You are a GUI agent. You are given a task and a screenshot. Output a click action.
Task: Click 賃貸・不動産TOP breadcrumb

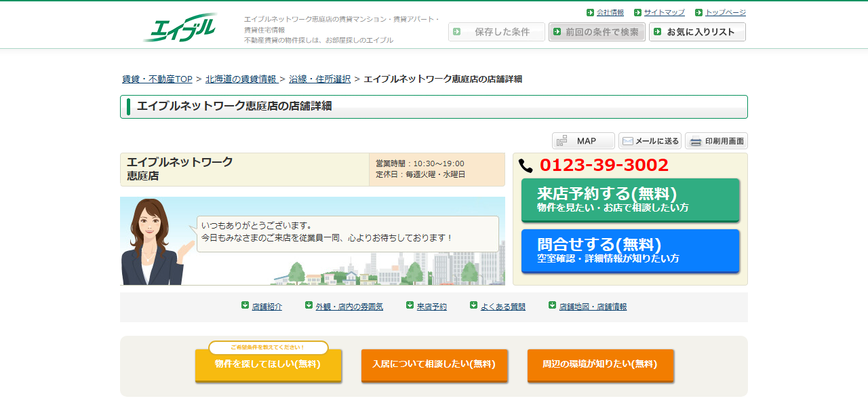coord(157,79)
